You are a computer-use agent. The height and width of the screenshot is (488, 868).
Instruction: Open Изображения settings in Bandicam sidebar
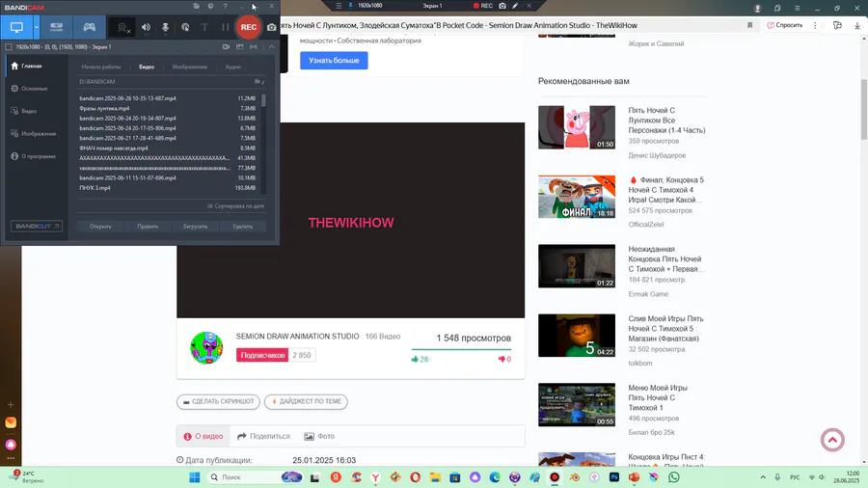(x=36, y=134)
